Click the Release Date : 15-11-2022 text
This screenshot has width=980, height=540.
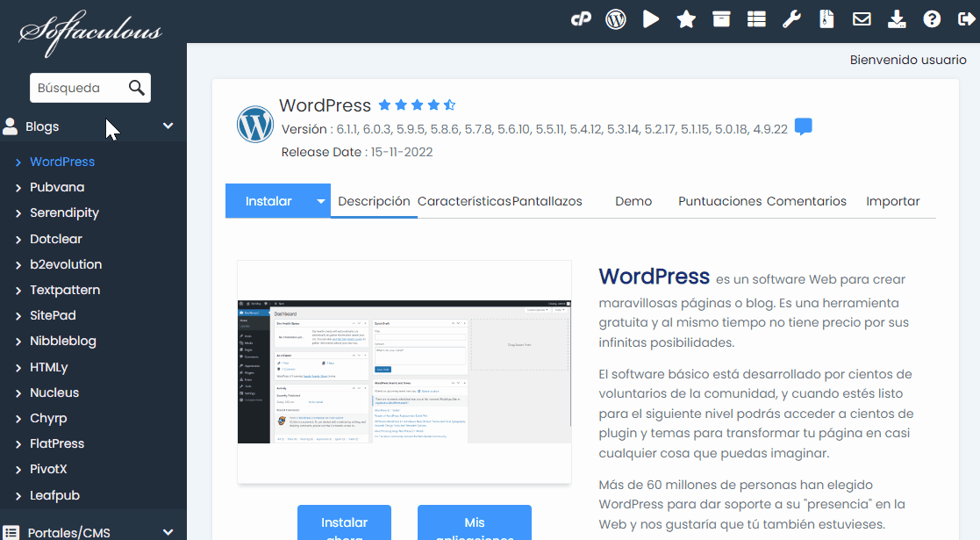point(357,152)
